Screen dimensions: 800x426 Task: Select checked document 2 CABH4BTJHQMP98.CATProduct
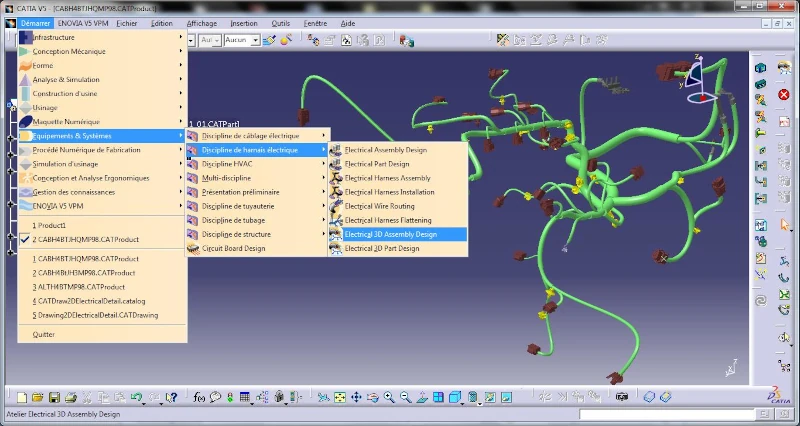coord(85,240)
